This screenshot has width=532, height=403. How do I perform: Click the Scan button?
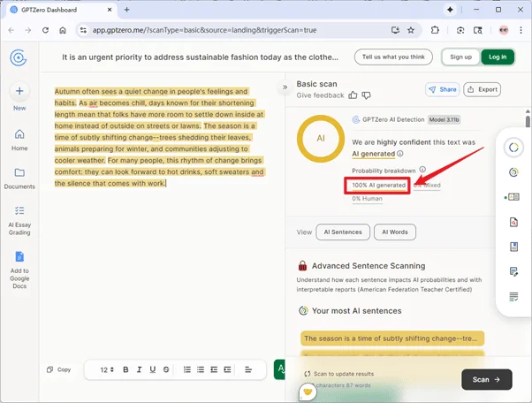[x=486, y=379]
